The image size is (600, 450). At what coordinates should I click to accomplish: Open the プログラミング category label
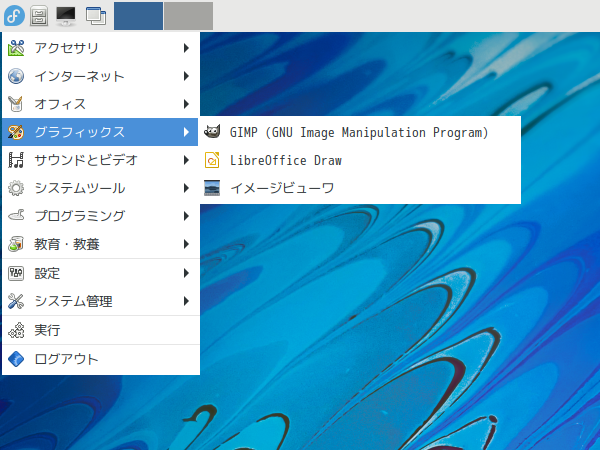[80, 216]
